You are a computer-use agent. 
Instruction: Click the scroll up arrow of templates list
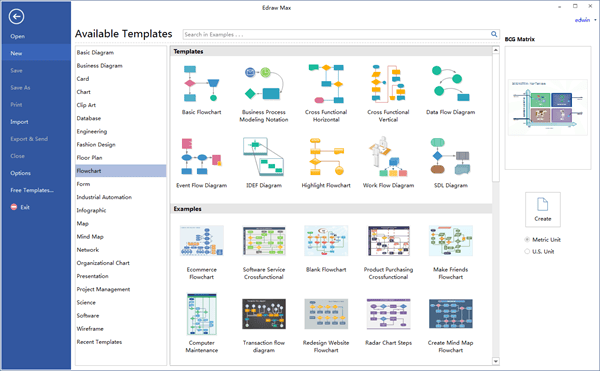tap(496, 50)
